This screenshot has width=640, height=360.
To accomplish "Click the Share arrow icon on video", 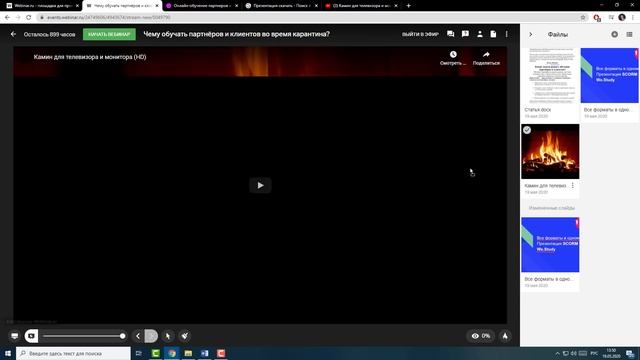I will 486,54.
